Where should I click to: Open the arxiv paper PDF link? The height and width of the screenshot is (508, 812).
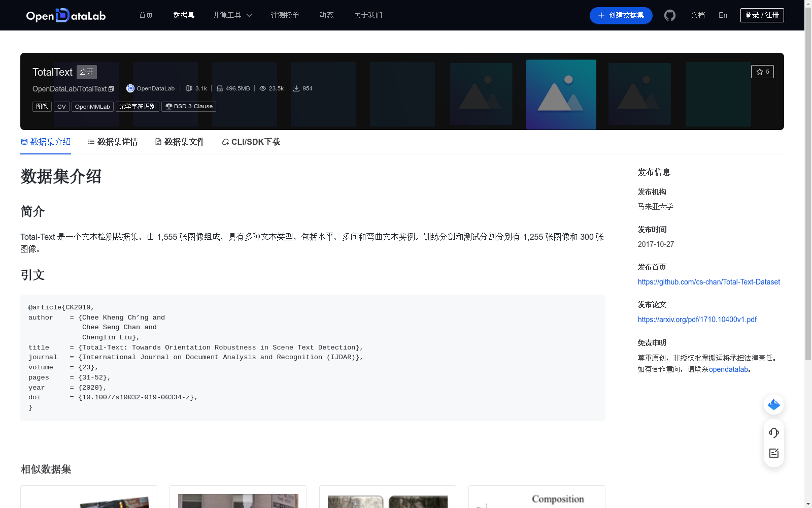pos(697,320)
